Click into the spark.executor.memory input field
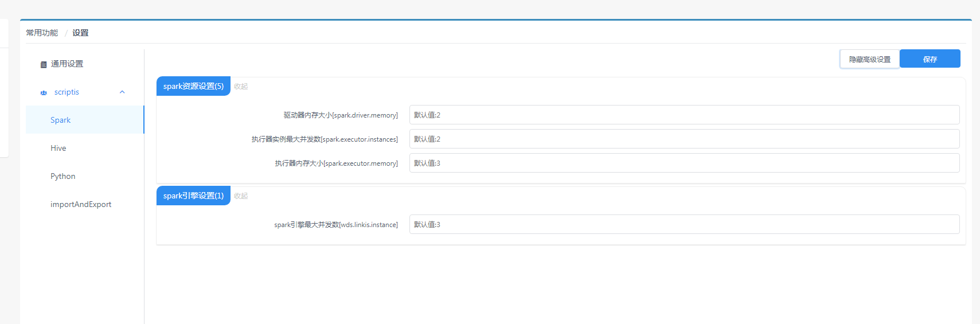This screenshot has width=980, height=324. click(x=684, y=163)
